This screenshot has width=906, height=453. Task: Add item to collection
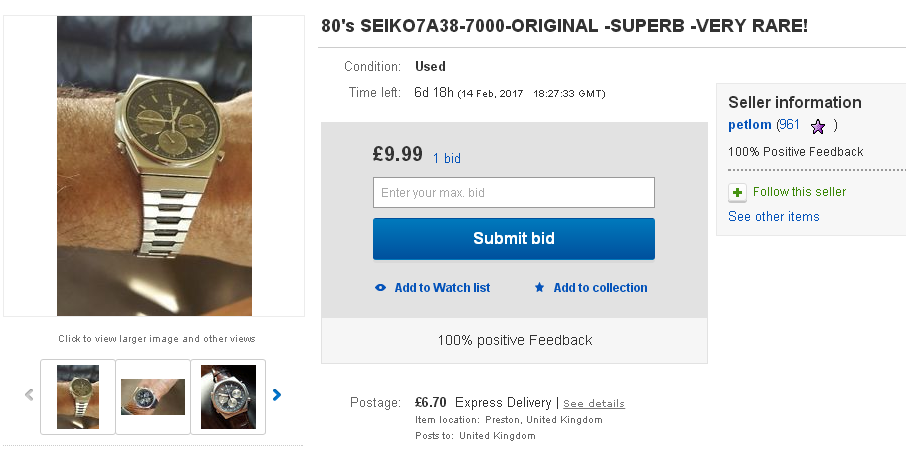(x=600, y=288)
